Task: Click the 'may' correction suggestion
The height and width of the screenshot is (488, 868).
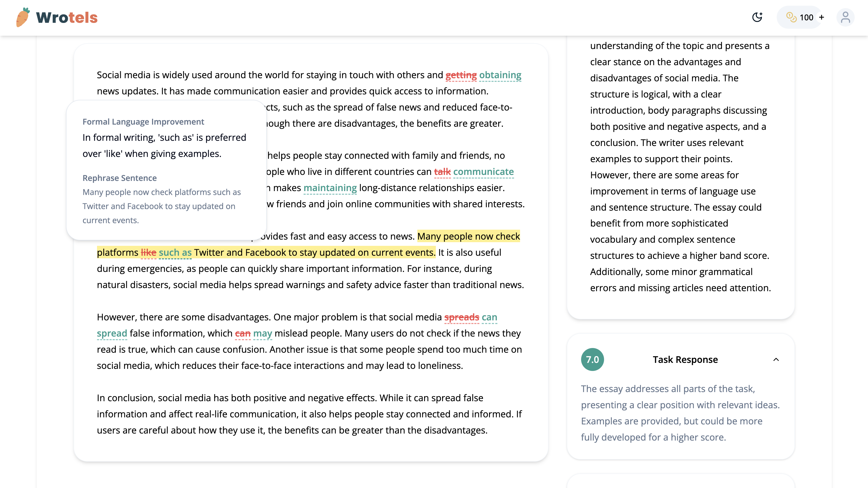Action: pyautogui.click(x=262, y=333)
